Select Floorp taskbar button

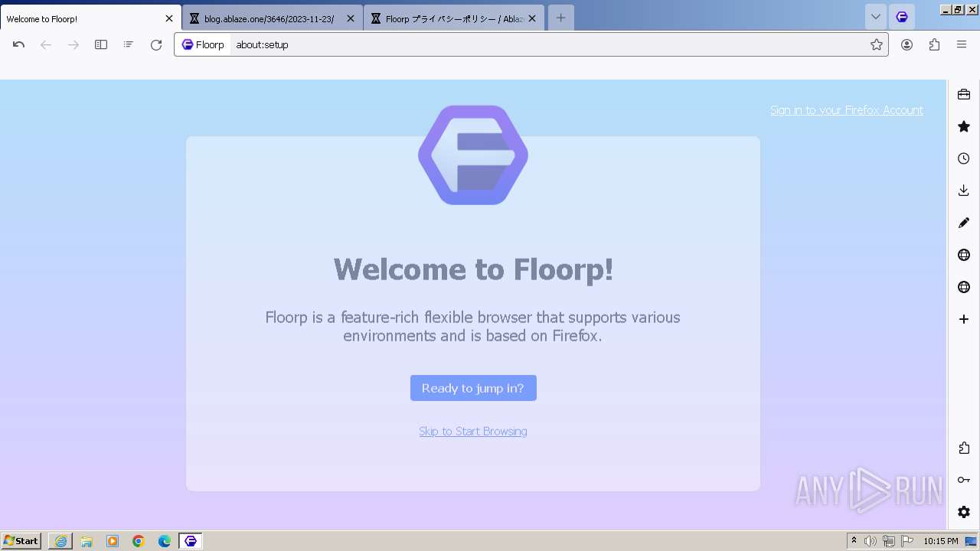click(191, 541)
